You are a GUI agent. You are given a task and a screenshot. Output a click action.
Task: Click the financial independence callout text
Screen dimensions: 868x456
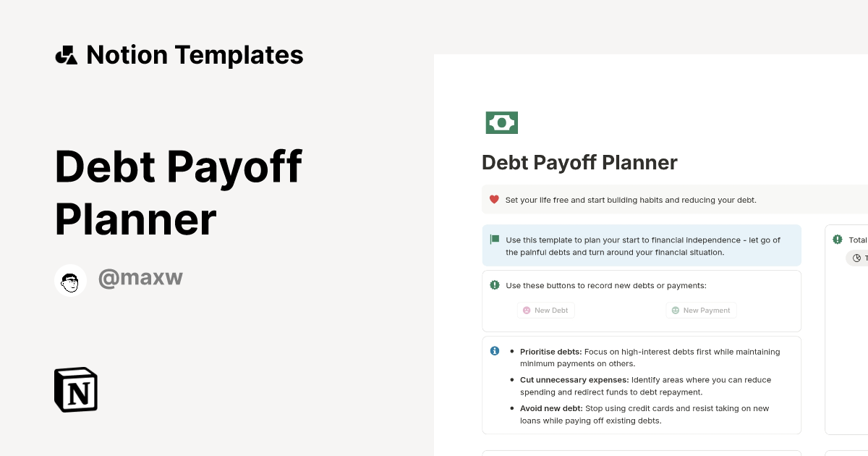click(x=642, y=246)
